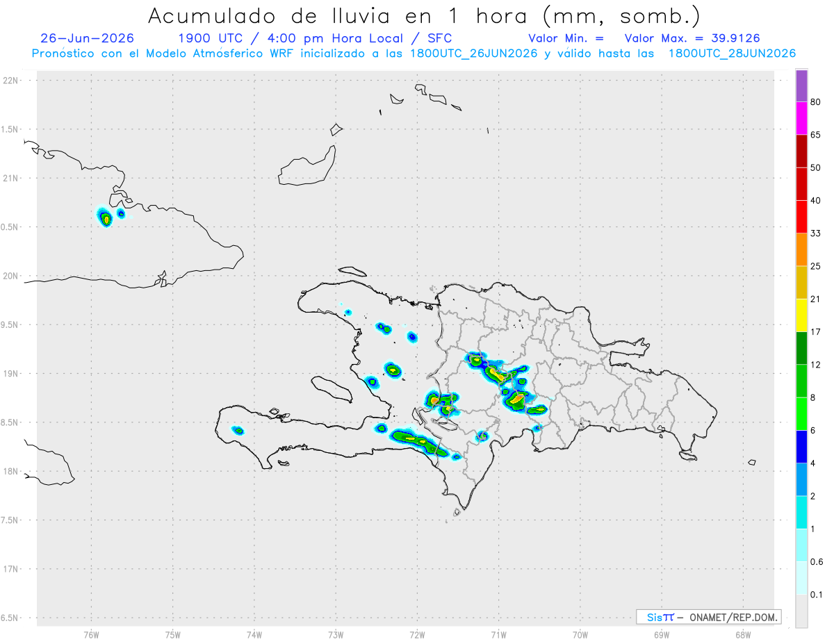Click the colorbar label "80"
This screenshot has width=834, height=644.
(x=816, y=102)
